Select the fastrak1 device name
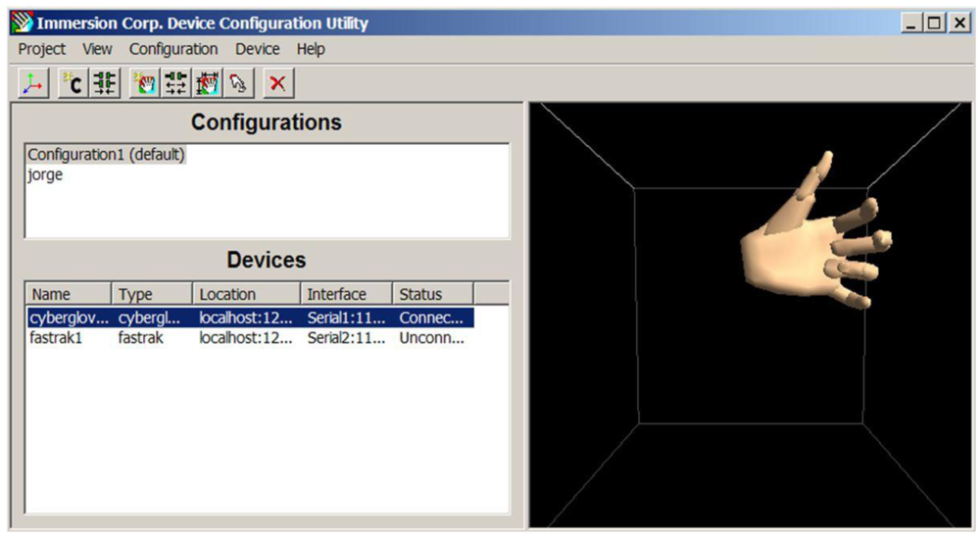This screenshot has width=980, height=541. tap(56, 338)
